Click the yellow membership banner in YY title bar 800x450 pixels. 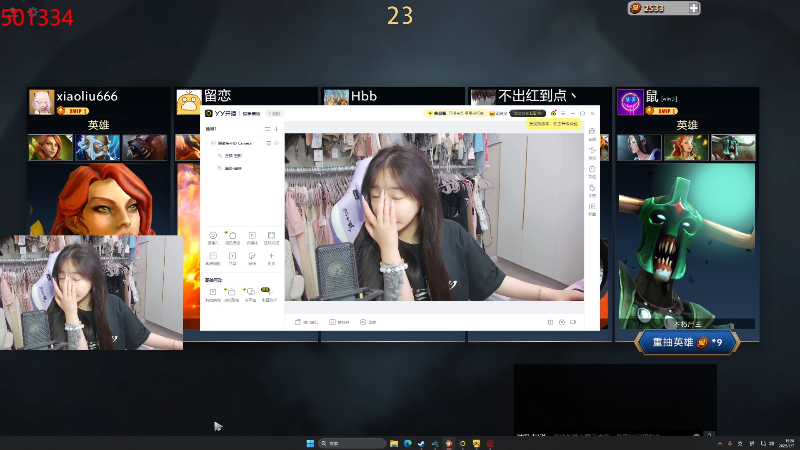455,113
